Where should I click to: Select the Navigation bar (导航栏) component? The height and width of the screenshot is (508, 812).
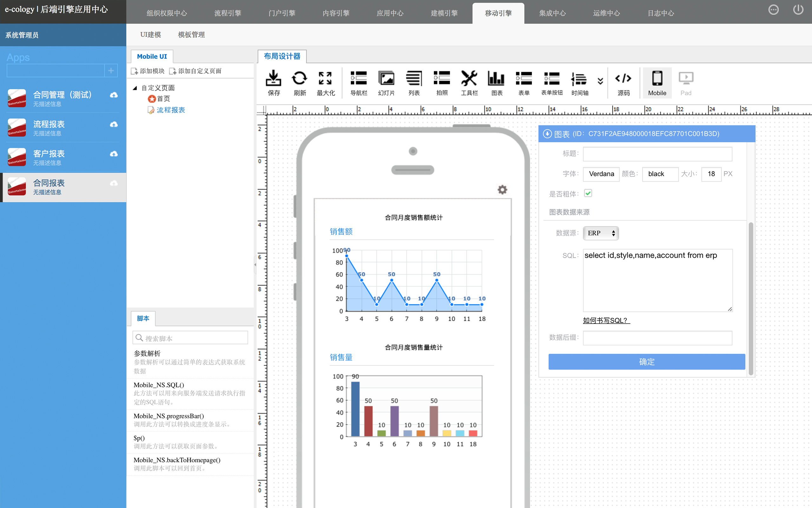point(359,83)
